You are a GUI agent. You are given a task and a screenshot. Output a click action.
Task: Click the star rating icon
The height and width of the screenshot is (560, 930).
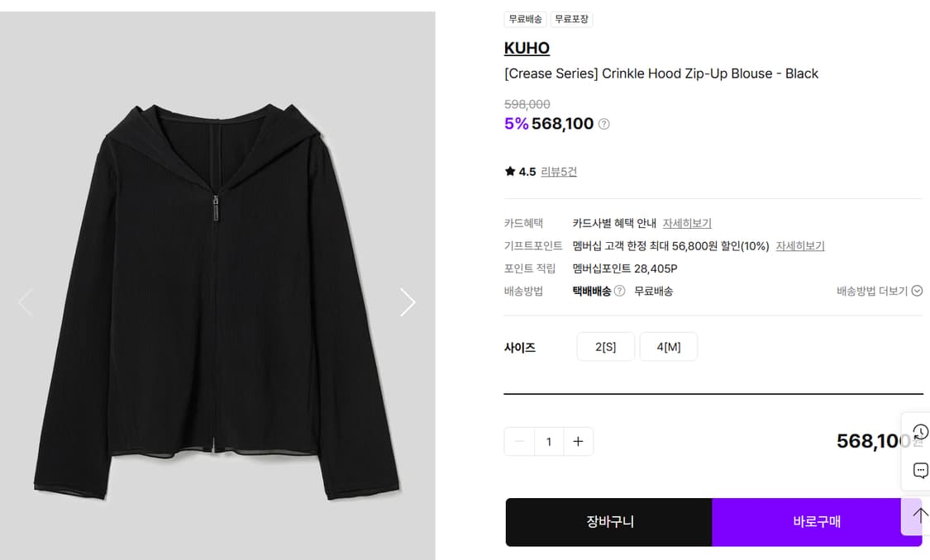[x=510, y=171]
